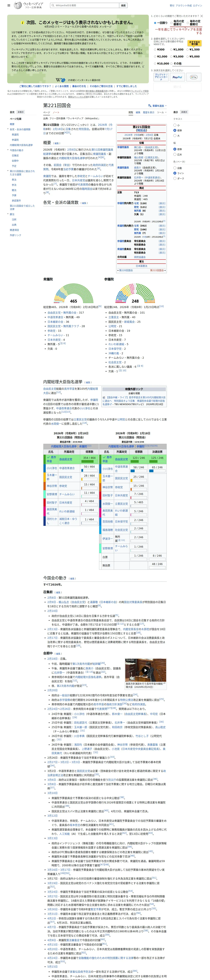The image size is (210, 980).
Task: Show details for 野党 (106) in infobox
Action: point(162,229)
